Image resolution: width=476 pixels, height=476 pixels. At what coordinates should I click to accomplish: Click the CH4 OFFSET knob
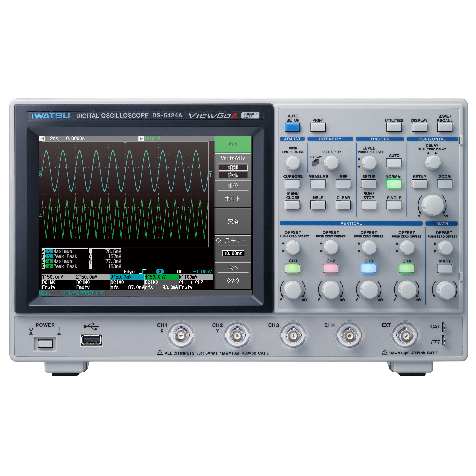407,248
